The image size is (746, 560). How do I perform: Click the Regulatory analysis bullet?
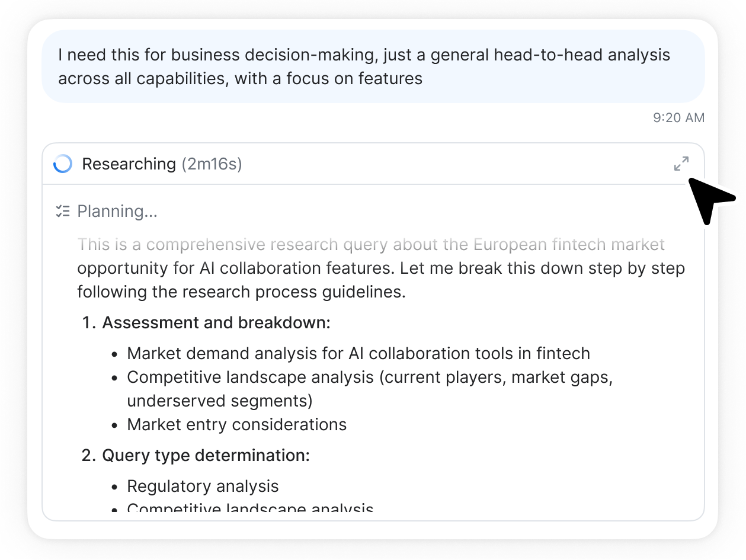203,486
